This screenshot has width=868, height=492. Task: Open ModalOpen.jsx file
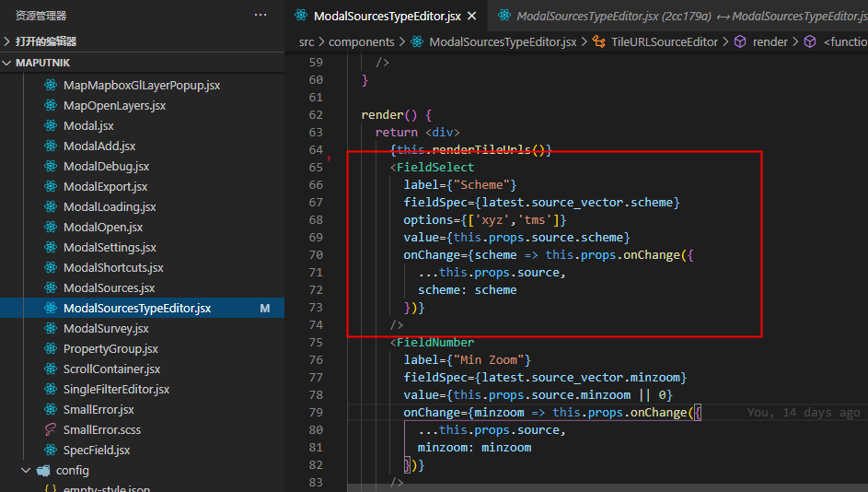pos(103,228)
